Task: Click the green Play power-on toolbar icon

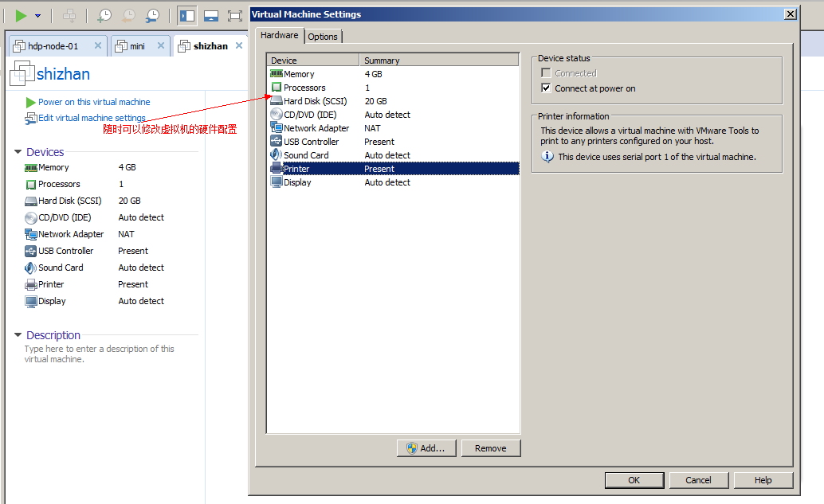Action: (x=21, y=16)
